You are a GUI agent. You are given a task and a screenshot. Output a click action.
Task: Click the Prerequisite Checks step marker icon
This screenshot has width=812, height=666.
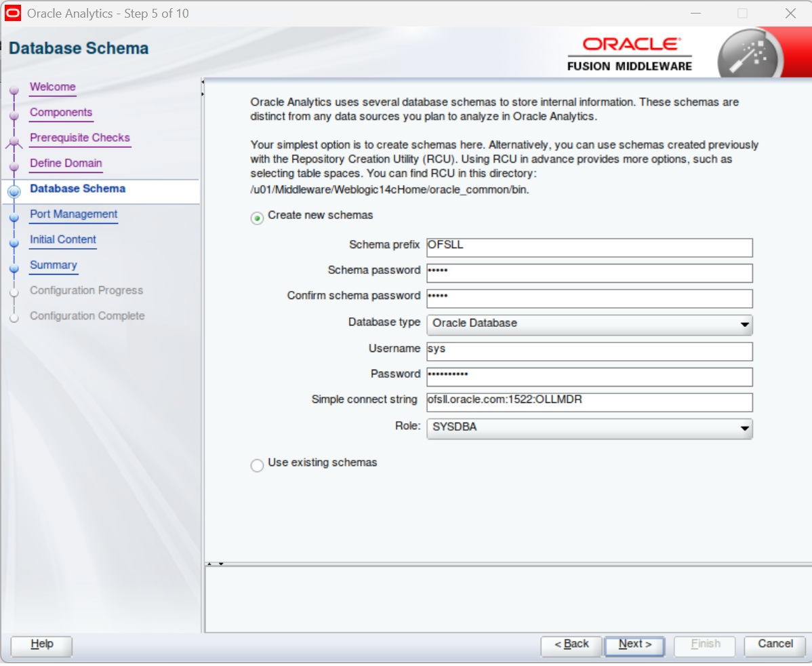(x=14, y=142)
